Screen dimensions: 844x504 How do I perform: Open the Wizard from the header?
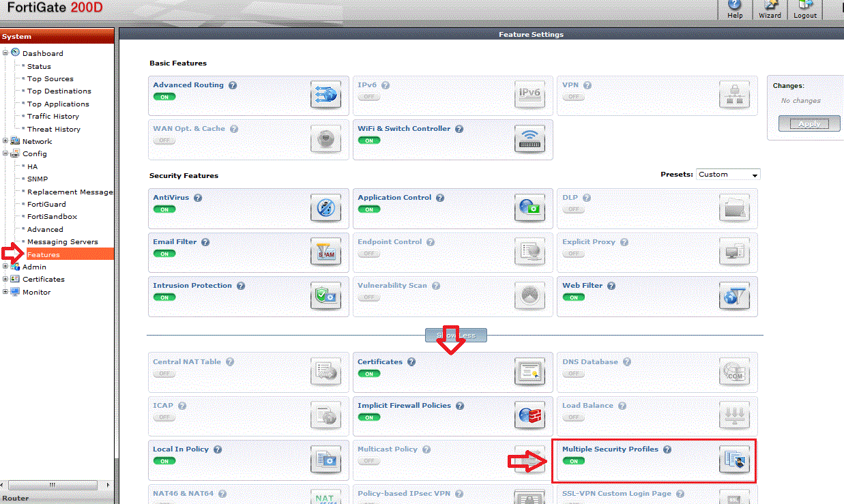click(x=770, y=10)
